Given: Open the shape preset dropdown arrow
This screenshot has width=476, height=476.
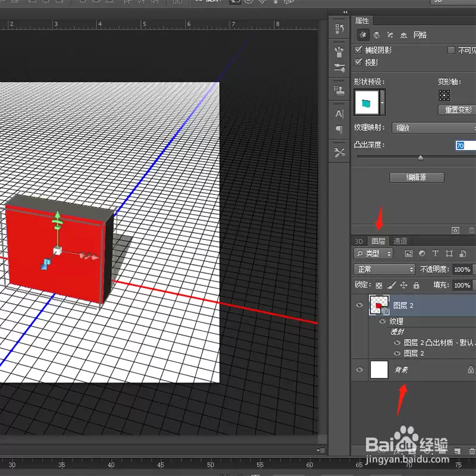Looking at the screenshot, I should point(383,102).
